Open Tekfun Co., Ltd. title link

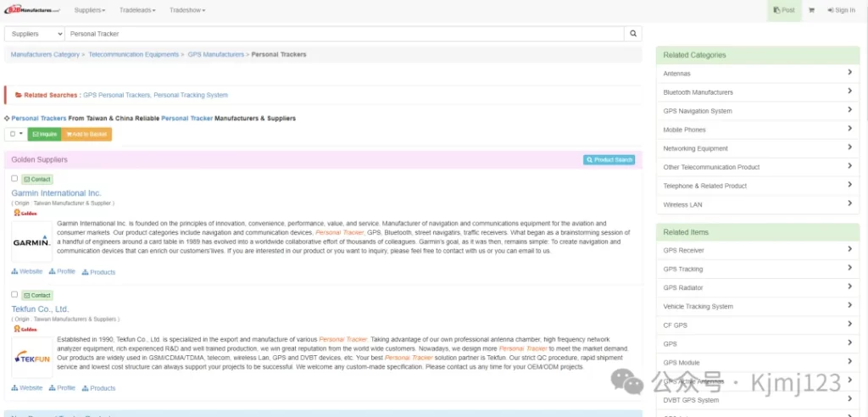pyautogui.click(x=40, y=309)
